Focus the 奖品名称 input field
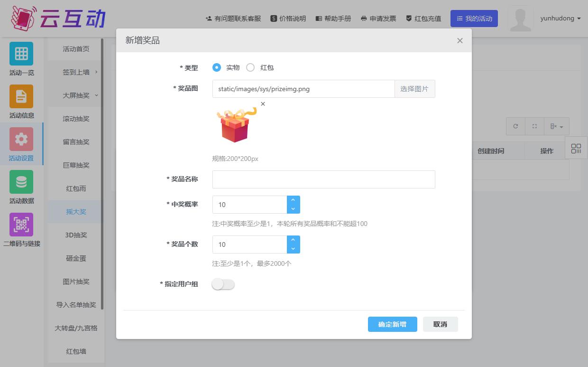588x367 pixels. click(323, 179)
